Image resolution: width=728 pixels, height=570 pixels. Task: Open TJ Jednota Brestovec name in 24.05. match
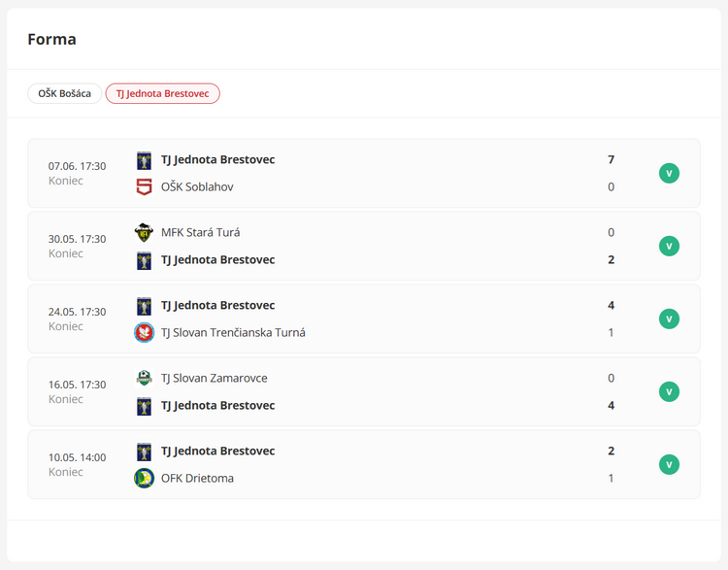(x=217, y=306)
